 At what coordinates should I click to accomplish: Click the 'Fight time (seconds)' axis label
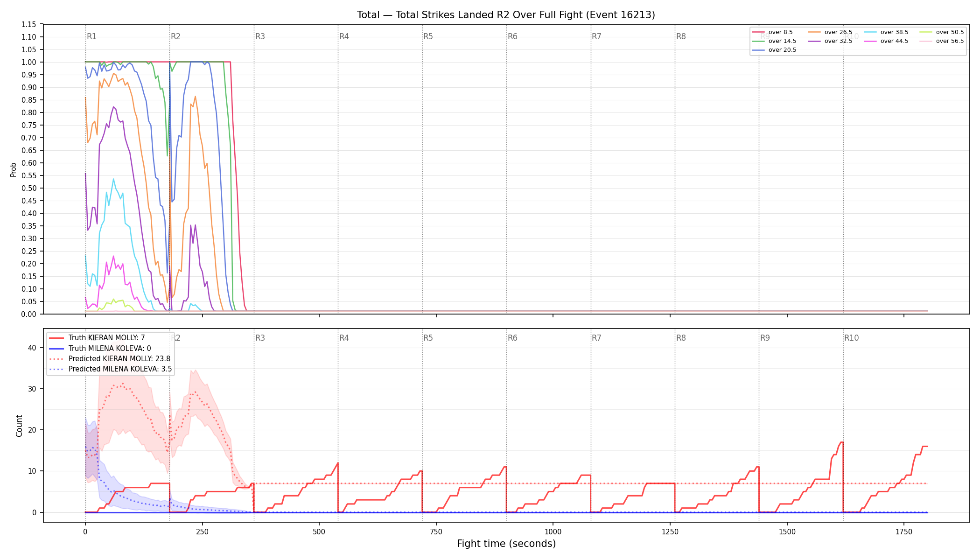point(506,544)
